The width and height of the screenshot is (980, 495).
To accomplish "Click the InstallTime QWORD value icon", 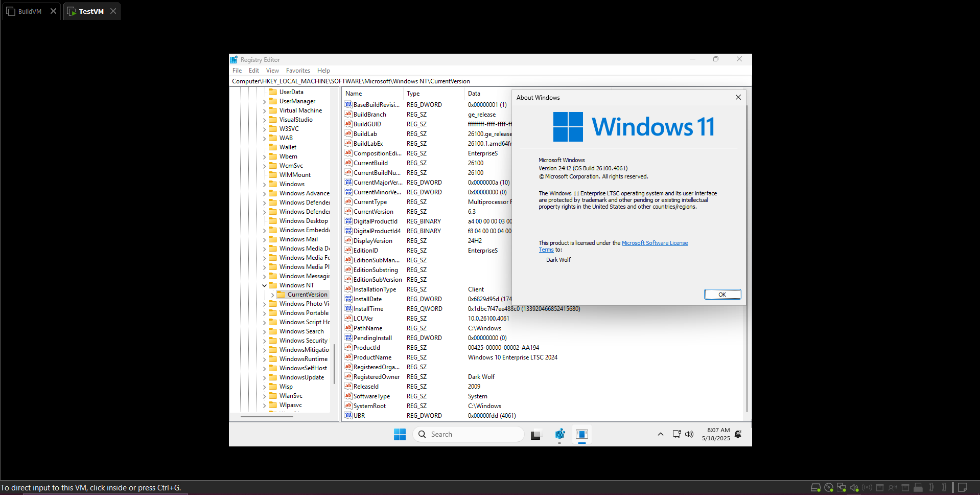I will [348, 308].
